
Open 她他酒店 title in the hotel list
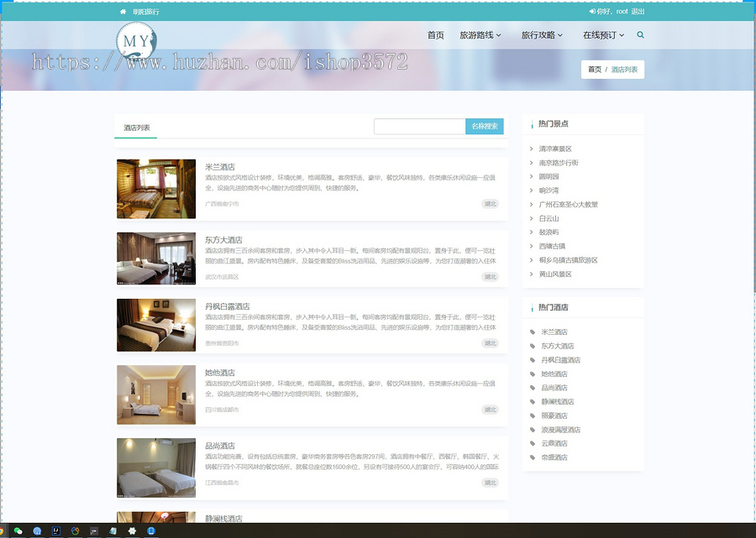[220, 373]
